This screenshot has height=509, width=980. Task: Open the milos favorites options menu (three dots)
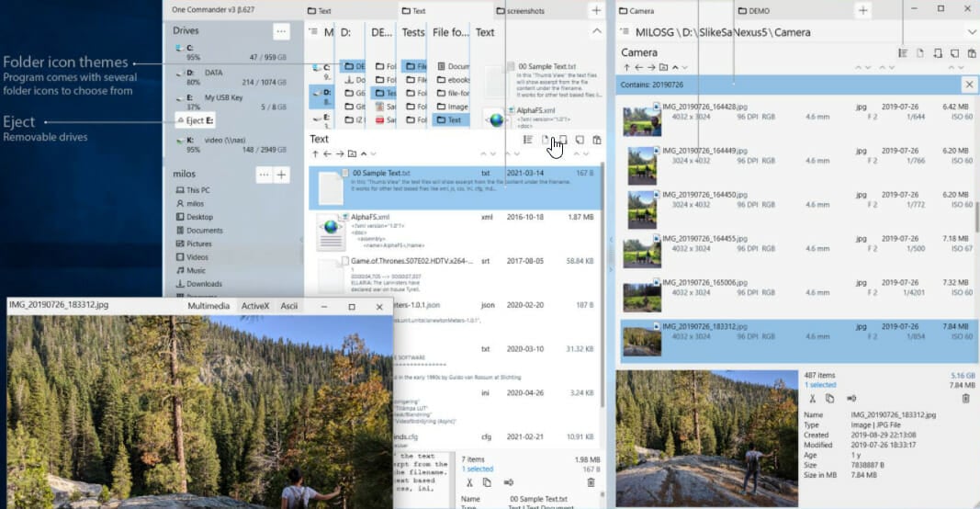(264, 175)
